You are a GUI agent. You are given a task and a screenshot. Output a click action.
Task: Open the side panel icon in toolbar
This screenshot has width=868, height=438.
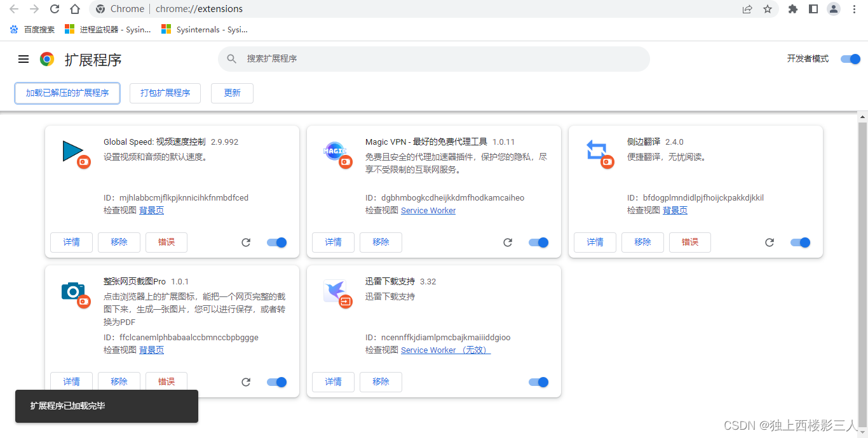pos(813,9)
